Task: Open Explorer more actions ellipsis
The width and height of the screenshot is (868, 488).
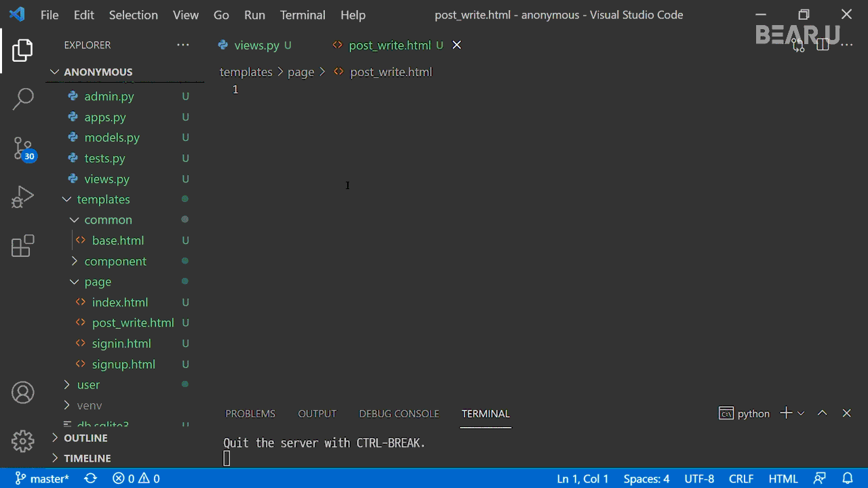Action: pos(183,45)
